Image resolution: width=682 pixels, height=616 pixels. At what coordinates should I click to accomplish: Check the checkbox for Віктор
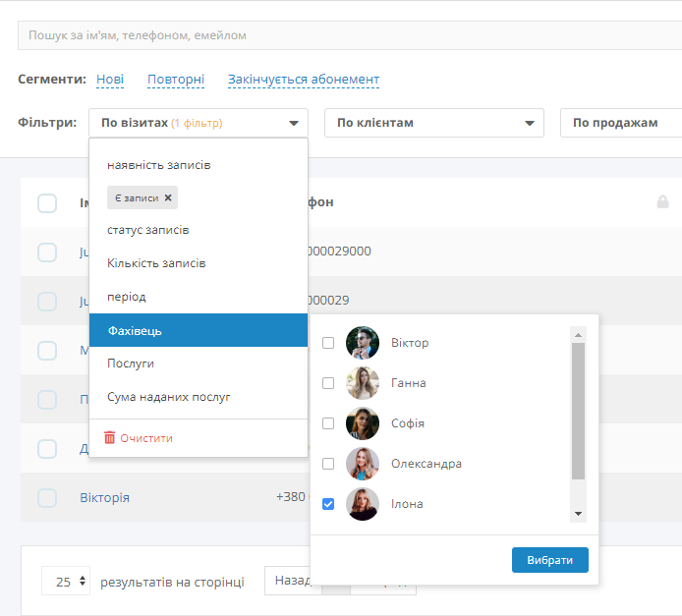[x=328, y=343]
